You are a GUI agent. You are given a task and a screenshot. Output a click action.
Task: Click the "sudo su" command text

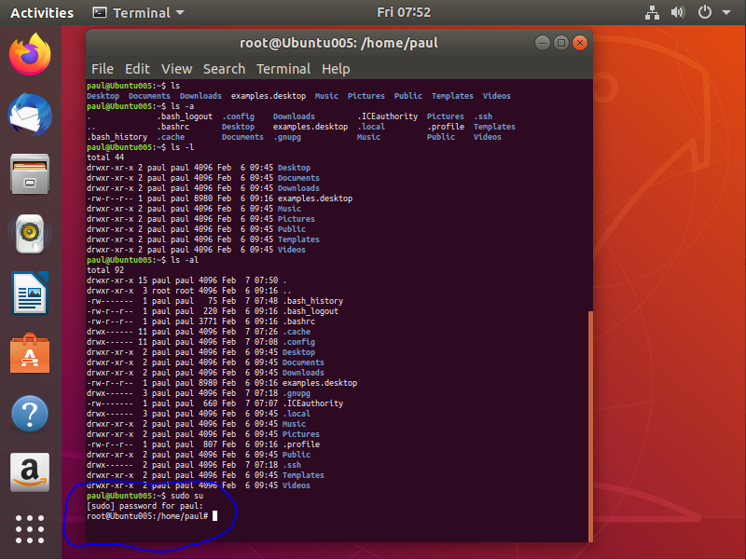click(x=187, y=496)
